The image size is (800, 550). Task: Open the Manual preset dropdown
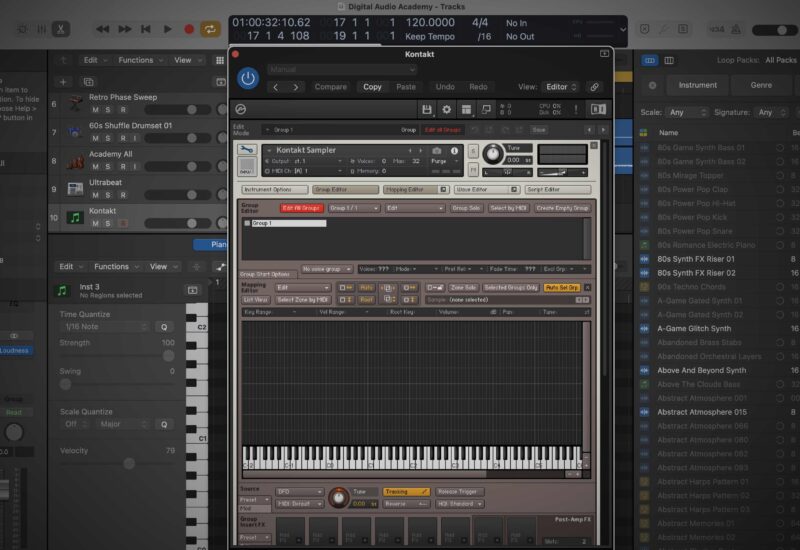point(342,69)
